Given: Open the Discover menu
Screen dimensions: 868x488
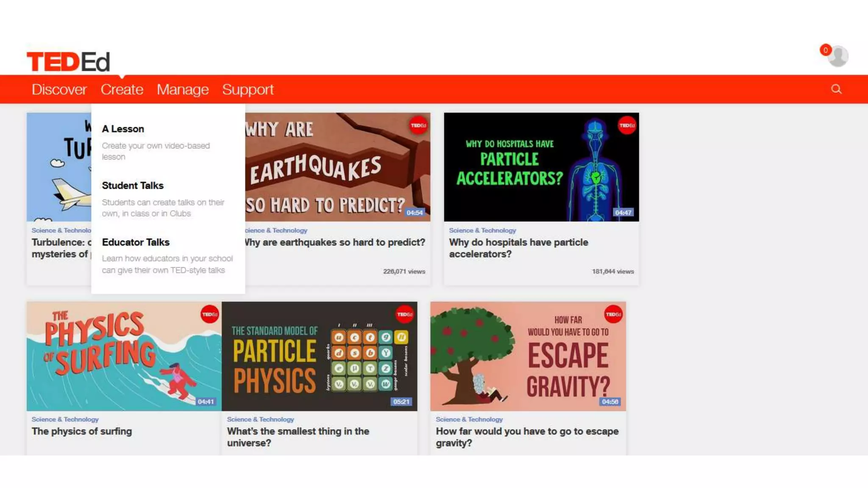Looking at the screenshot, I should (59, 89).
